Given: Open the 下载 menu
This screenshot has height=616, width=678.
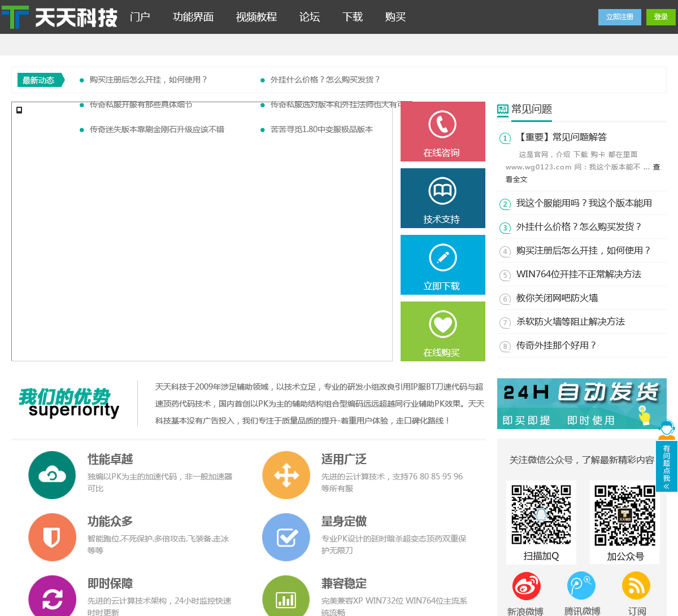Looking at the screenshot, I should 353,17.
